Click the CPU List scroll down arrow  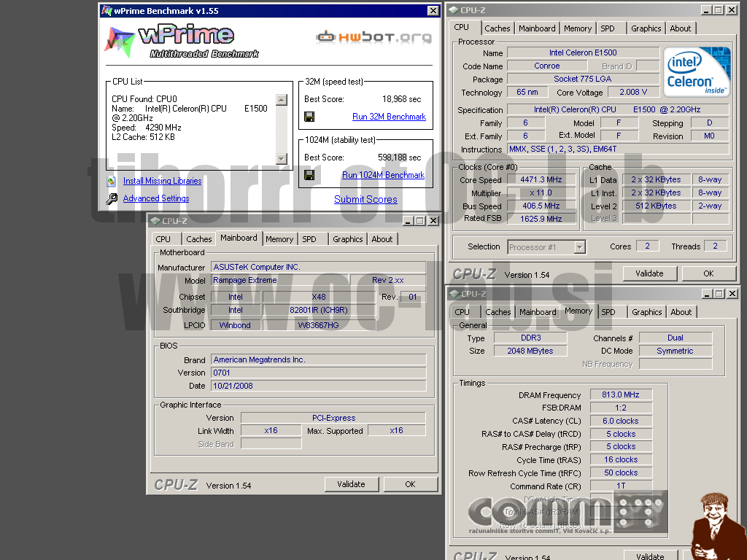tap(282, 158)
